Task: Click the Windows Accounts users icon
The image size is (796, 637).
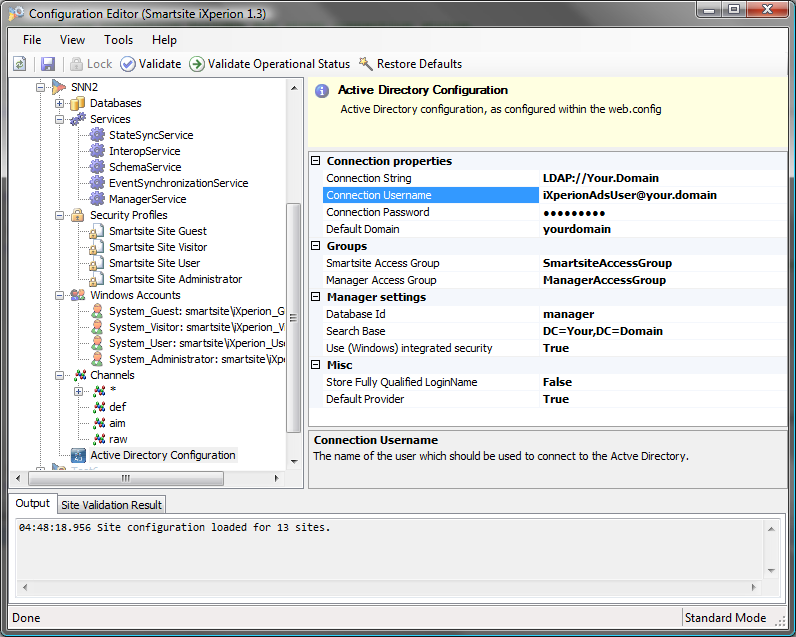Action: point(78,295)
